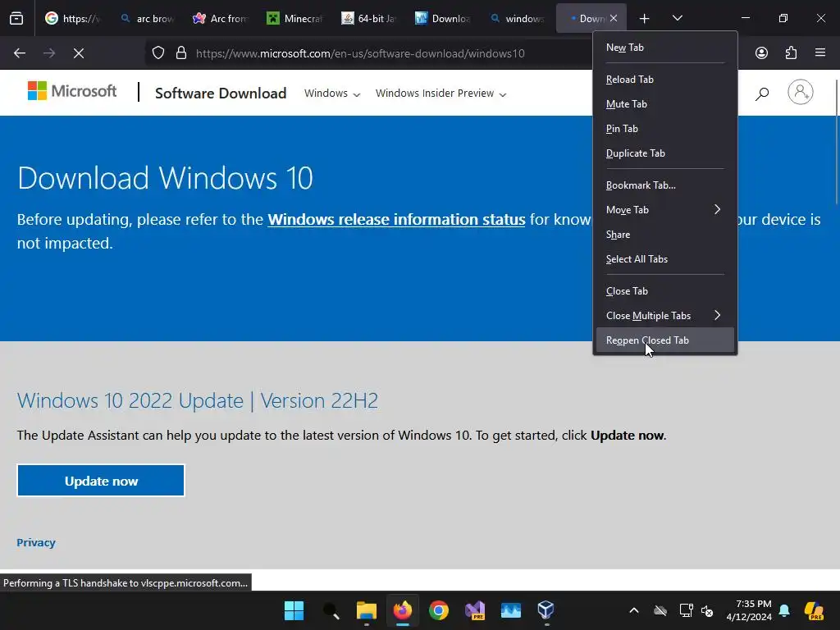Switch to the Downloa tab with the blue icon
The image size is (840, 630).
[x=442, y=18]
